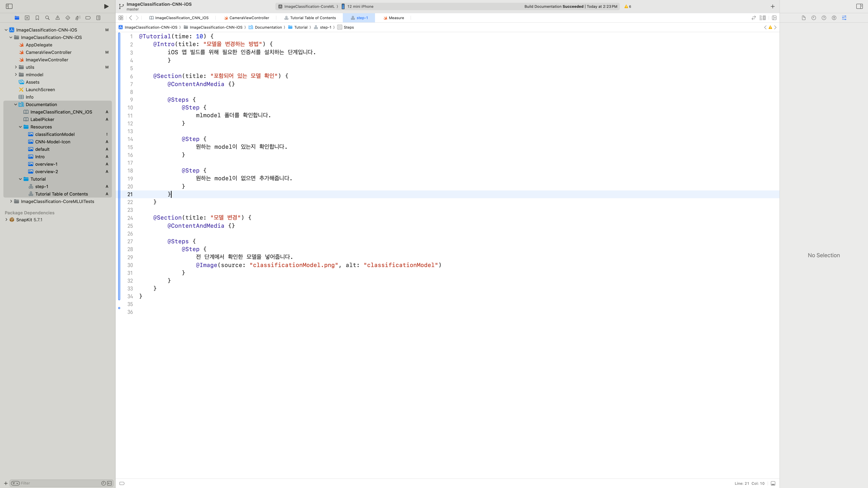The width and height of the screenshot is (868, 488).
Task: Show the History inspector
Action: [814, 18]
